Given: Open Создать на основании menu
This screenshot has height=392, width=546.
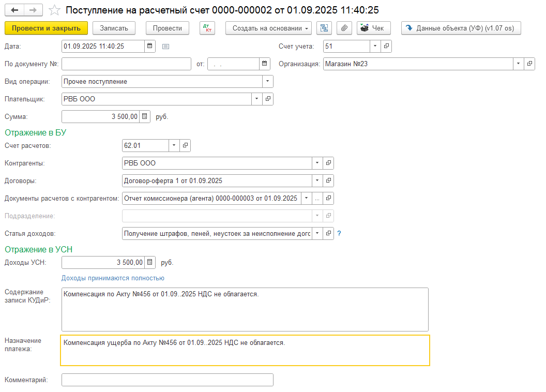Looking at the screenshot, I should (268, 28).
